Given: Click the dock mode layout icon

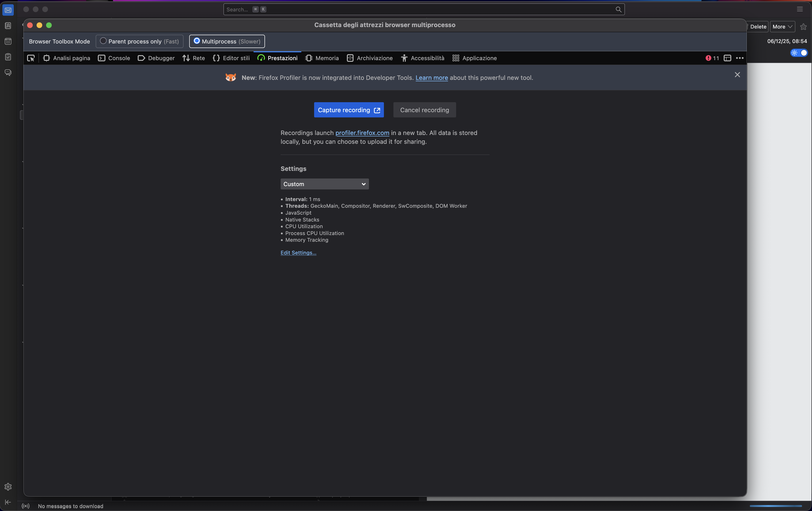Looking at the screenshot, I should click(x=727, y=58).
